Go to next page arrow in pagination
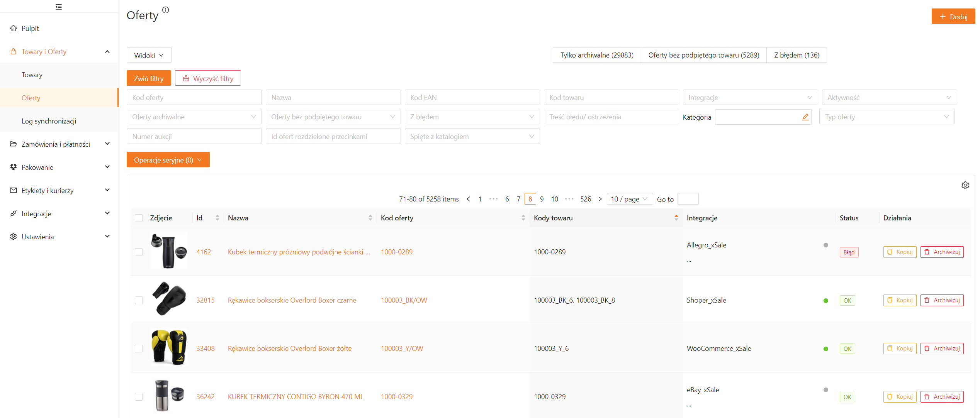Viewport: 980px width, 418px height. [x=600, y=199]
